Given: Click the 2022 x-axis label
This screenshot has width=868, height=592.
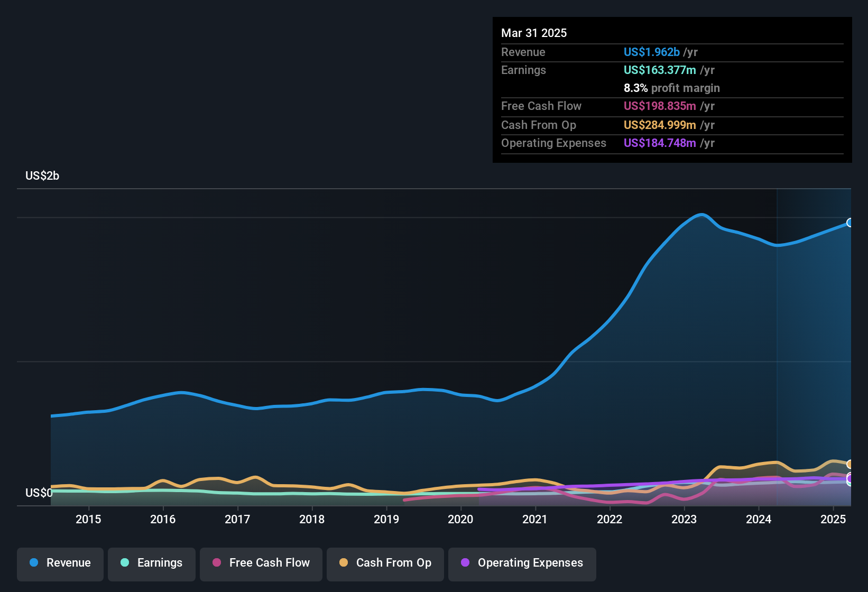Looking at the screenshot, I should [x=610, y=520].
